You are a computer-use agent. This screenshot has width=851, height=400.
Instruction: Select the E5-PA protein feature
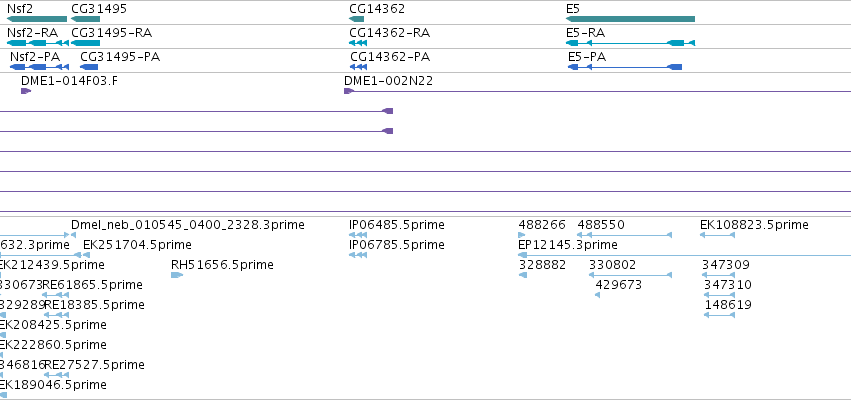point(625,67)
